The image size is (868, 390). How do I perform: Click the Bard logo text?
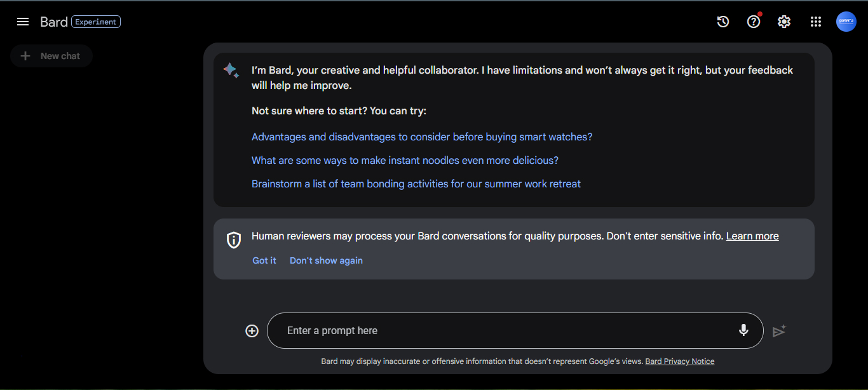(x=54, y=22)
